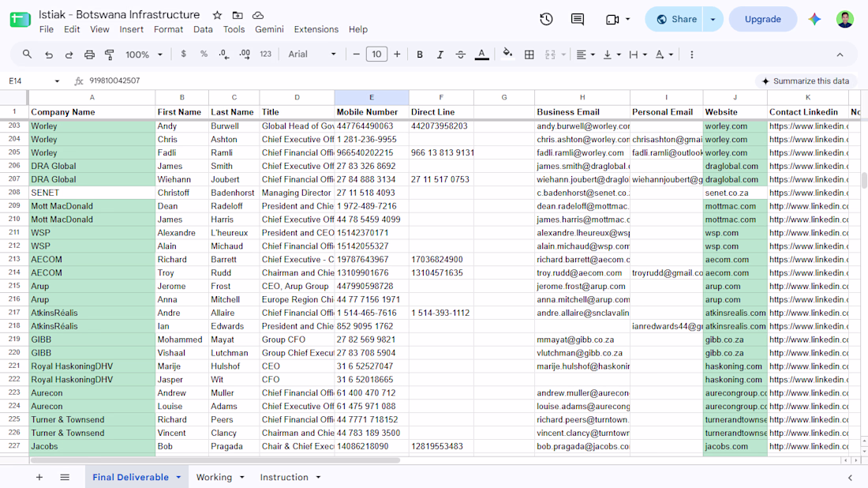Open the Data menu
Screen dimensions: 868x488
tap(203, 29)
